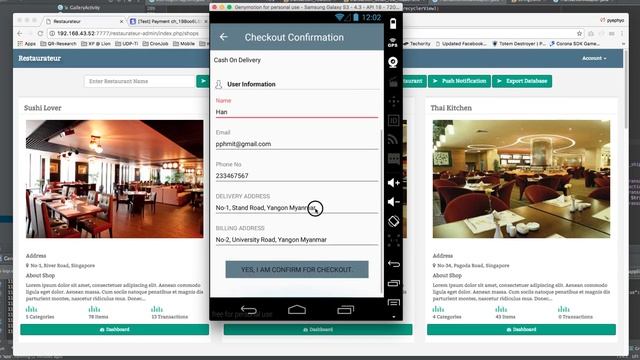Image resolution: width=640 pixels, height=360 pixels.
Task: Click the 43 Items stat on Thai Kitchen
Action: point(504,313)
